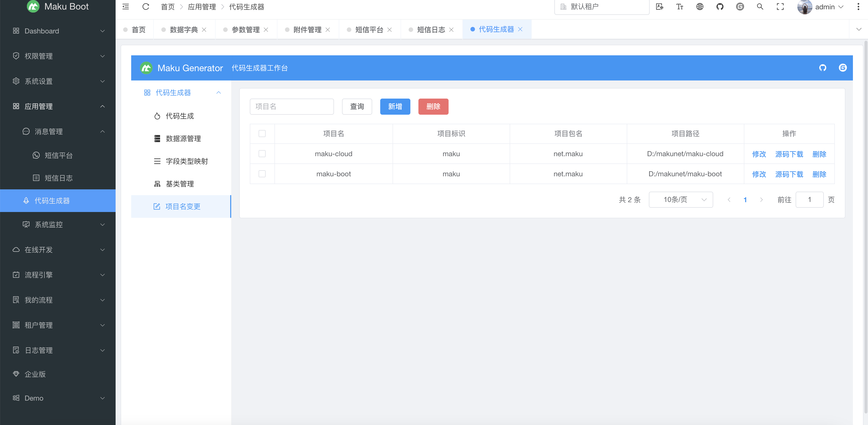Toggle fullscreen mode icon
This screenshot has height=425, width=868.
[x=780, y=7]
